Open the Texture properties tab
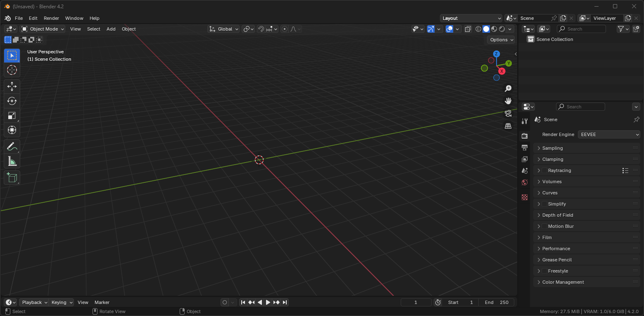Screen dimensions: 644x316 pos(525,197)
